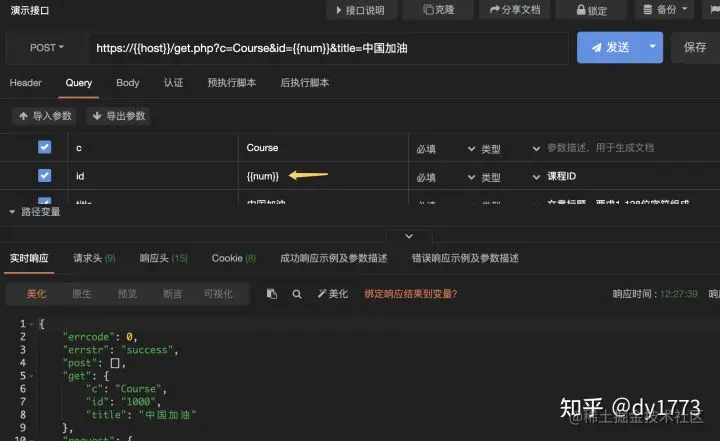Image resolution: width=720 pixels, height=441 pixels.
Task: Click the "id": "1000" line
Action: click(x=123, y=402)
